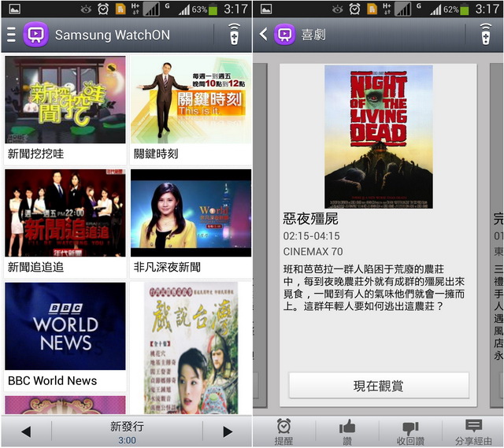Dislike with thumbs-down 收回讚 icon
Viewport: 504px width, 448px height.
tap(410, 431)
